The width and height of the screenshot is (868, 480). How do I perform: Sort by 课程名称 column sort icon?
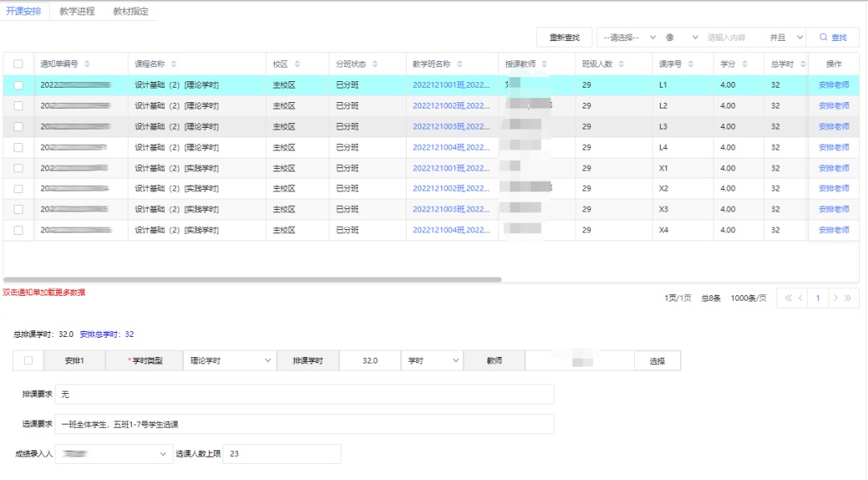[174, 64]
